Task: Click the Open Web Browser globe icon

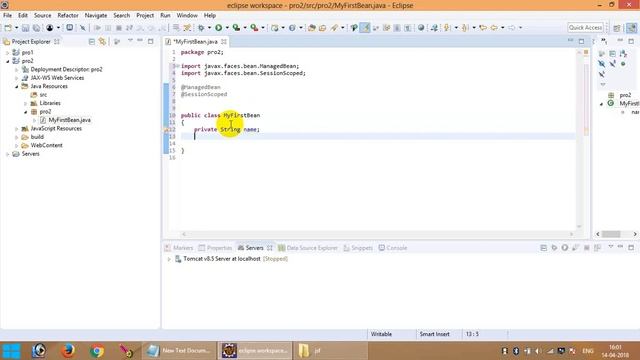Action: tap(421, 28)
